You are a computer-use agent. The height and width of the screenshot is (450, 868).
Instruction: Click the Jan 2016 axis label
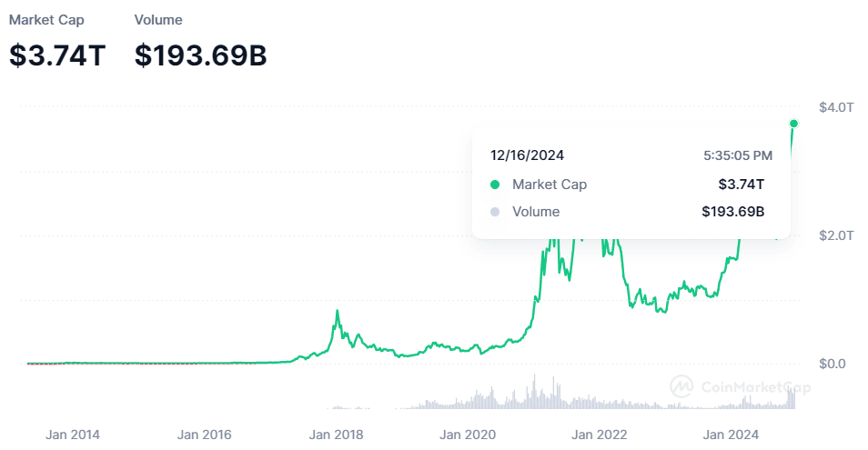tap(205, 435)
